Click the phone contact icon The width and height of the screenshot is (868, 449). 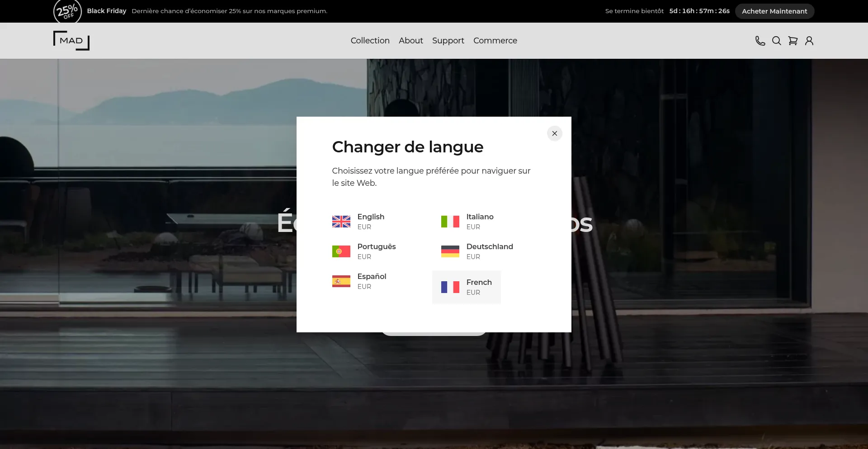[x=760, y=41]
